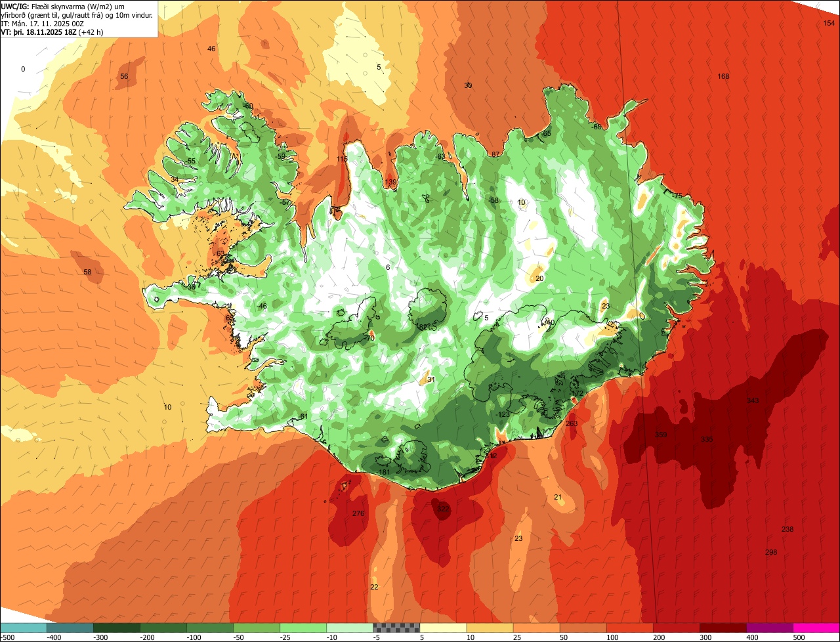This screenshot has height=642, width=840.
Task: Click the light teal -500 legend swatch
Action: click(x=23, y=628)
